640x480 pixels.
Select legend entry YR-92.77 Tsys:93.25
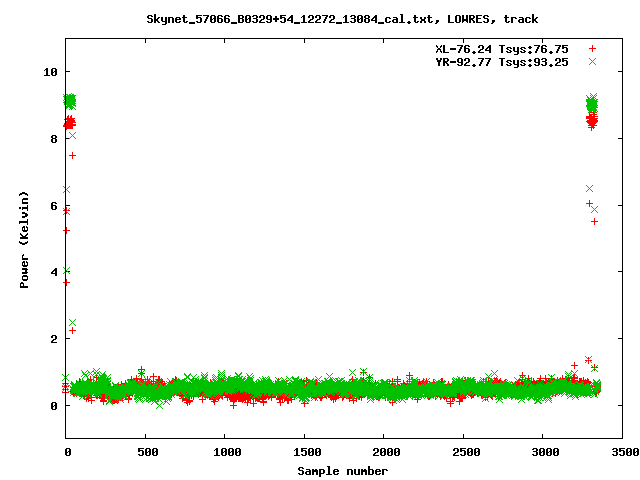coord(502,62)
